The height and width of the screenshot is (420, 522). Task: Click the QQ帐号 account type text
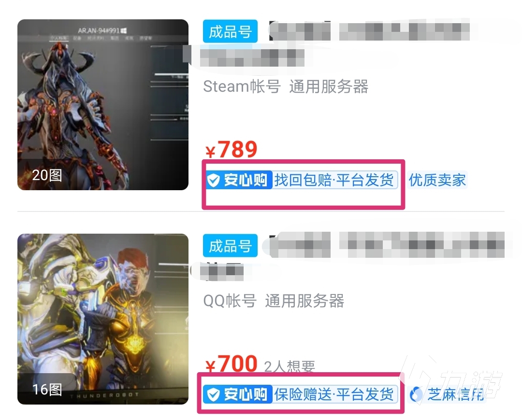[230, 301]
